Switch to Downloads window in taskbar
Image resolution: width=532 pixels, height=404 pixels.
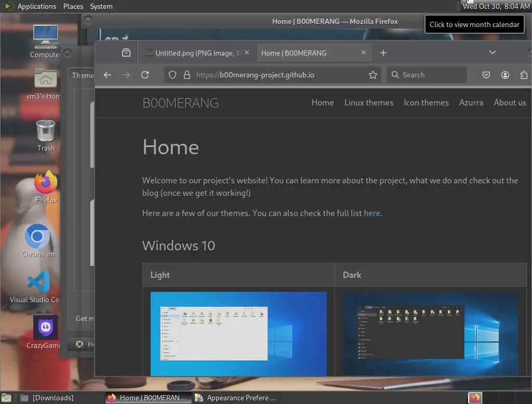point(47,398)
